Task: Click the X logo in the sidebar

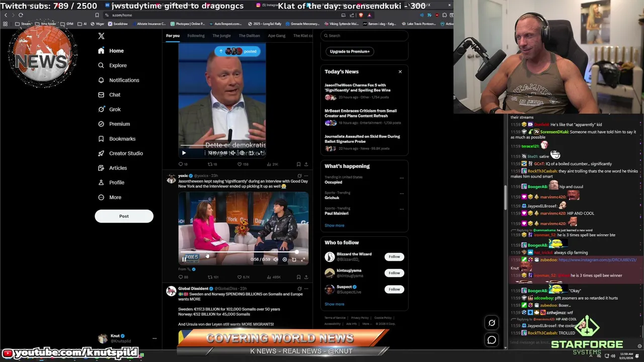Action: point(101,36)
